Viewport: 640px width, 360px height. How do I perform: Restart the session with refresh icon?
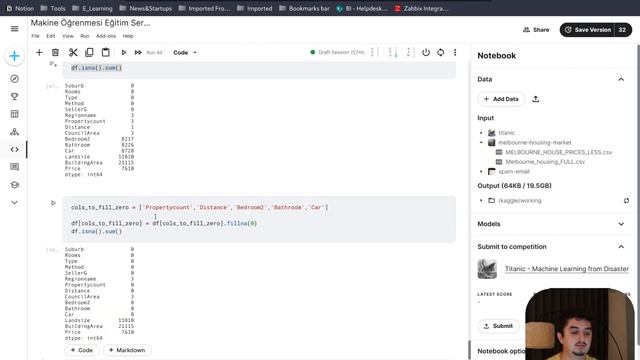point(440,52)
